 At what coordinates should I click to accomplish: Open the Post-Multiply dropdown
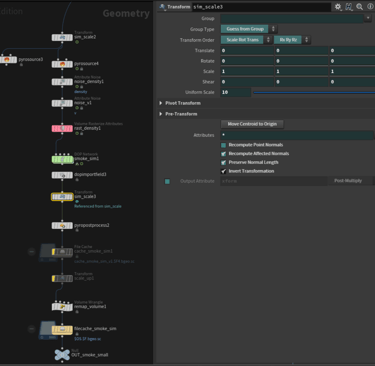coord(351,181)
